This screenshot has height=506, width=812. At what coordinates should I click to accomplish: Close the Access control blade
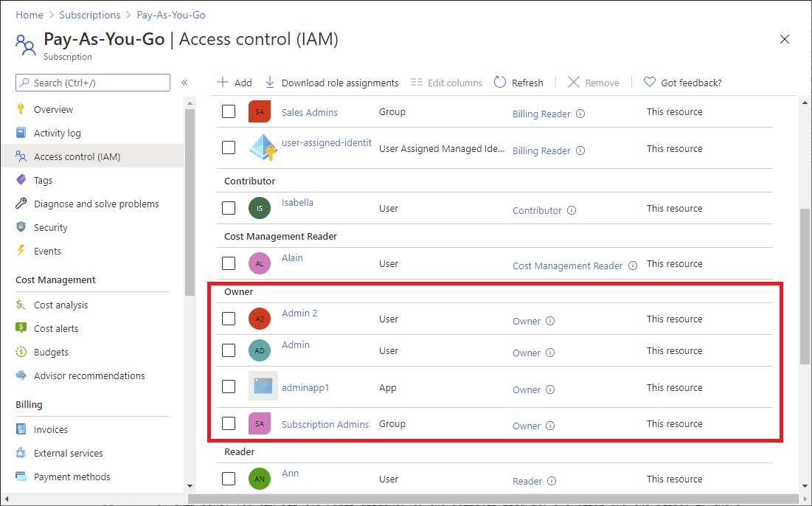(785, 39)
